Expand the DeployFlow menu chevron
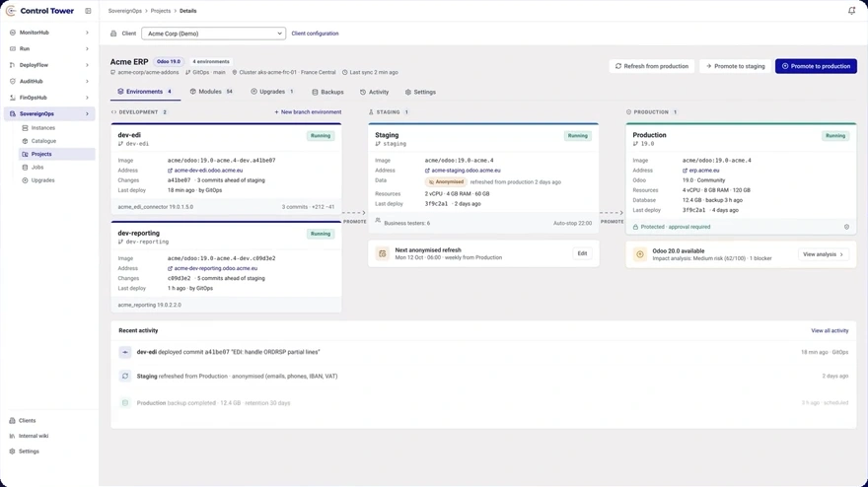 (x=87, y=65)
